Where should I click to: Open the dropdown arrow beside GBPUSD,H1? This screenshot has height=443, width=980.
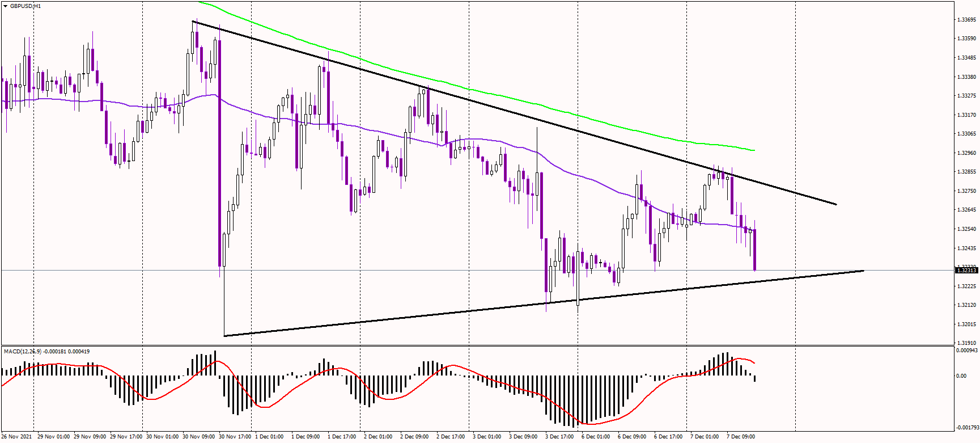[x=5, y=6]
